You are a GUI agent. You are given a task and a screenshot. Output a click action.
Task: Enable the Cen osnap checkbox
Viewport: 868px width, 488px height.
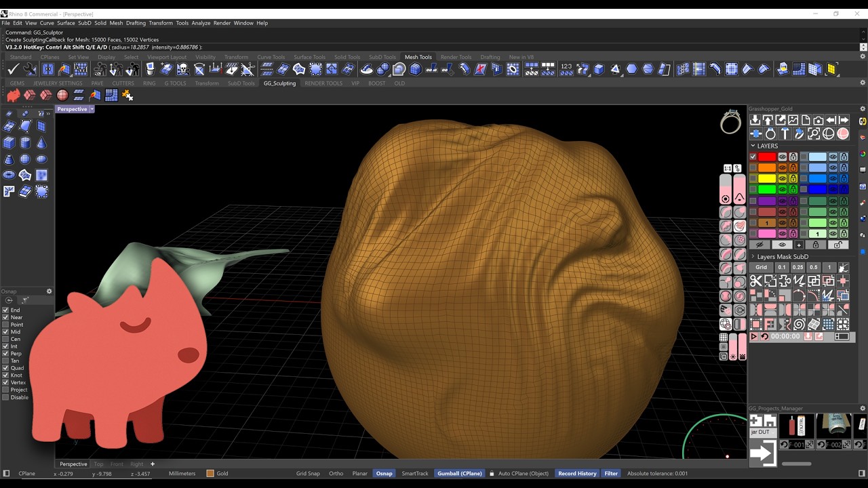coord(5,339)
